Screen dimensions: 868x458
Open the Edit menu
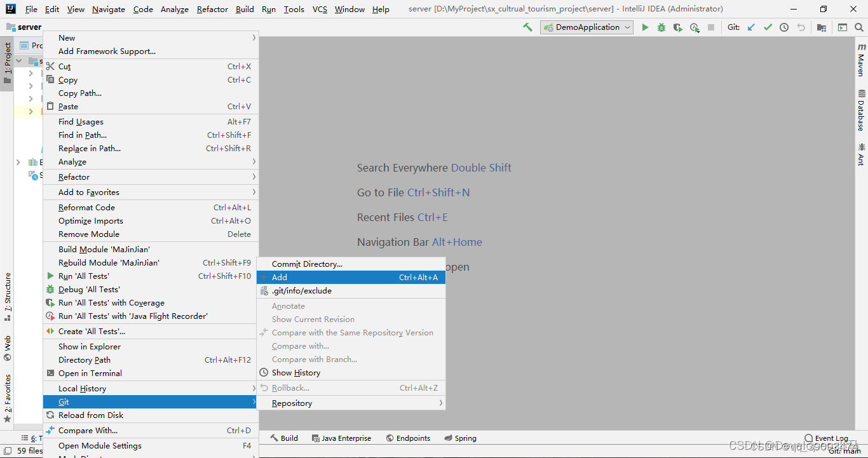tap(52, 9)
